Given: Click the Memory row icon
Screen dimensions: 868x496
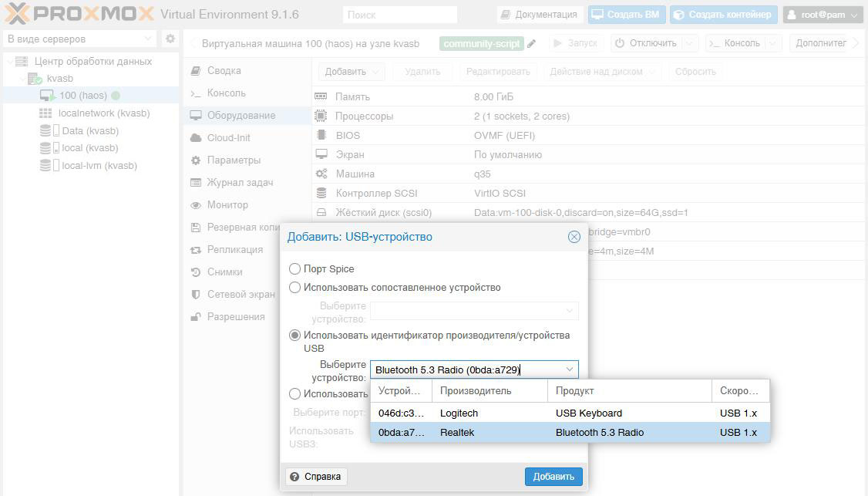Looking at the screenshot, I should [321, 96].
